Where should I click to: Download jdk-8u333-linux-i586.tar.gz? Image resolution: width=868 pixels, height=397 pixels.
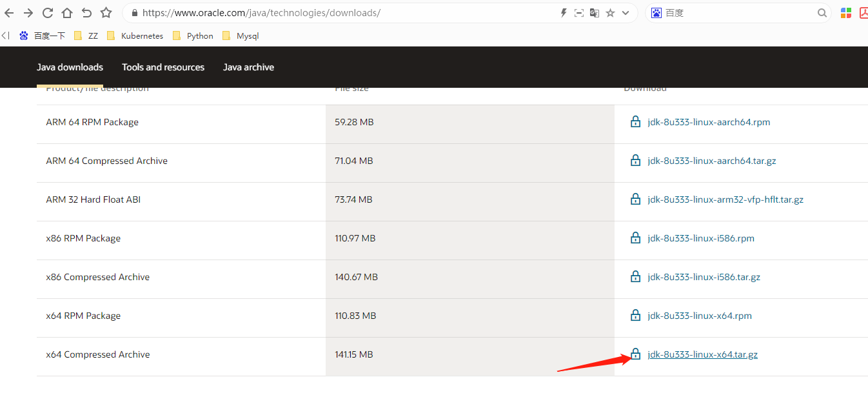click(704, 277)
